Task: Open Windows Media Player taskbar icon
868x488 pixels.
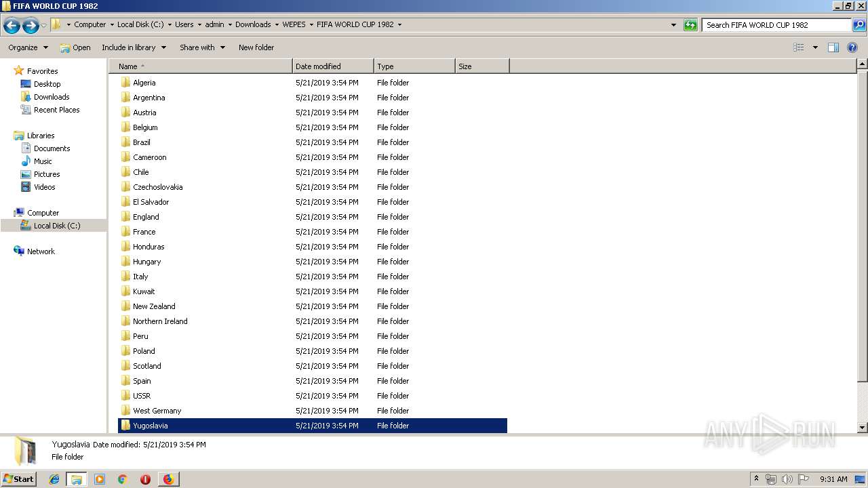Action: [x=100, y=479]
